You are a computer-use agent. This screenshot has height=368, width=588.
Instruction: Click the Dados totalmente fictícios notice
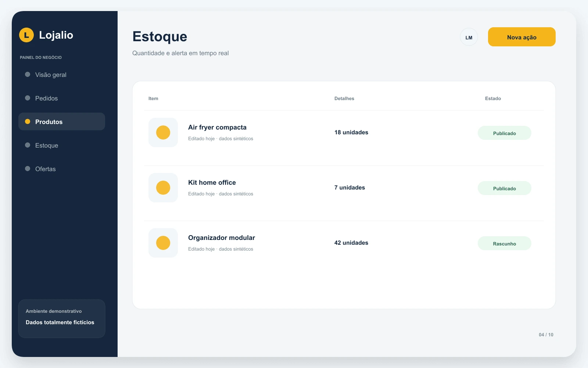coord(60,322)
